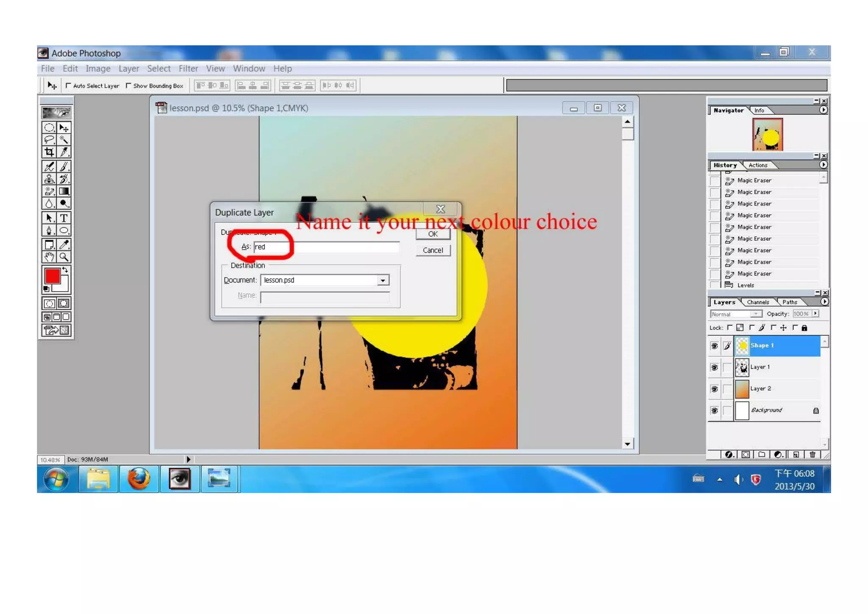The height and width of the screenshot is (614, 868).
Task: Select the Path Component Selection tool
Action: (49, 218)
